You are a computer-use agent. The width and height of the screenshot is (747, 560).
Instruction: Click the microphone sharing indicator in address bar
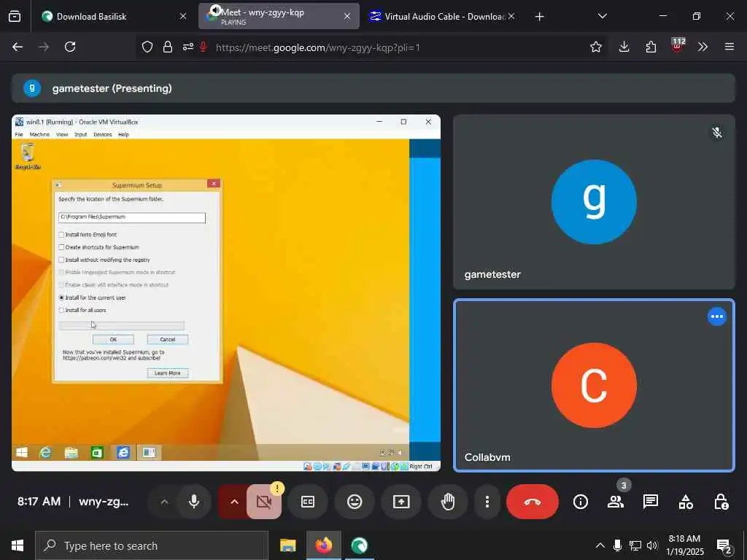[x=203, y=47]
